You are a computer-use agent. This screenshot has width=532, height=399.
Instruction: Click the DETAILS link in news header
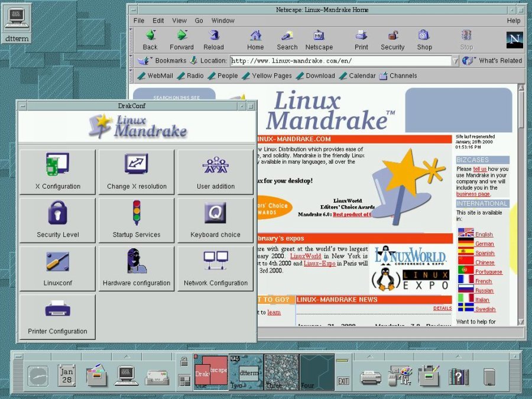coord(442,308)
